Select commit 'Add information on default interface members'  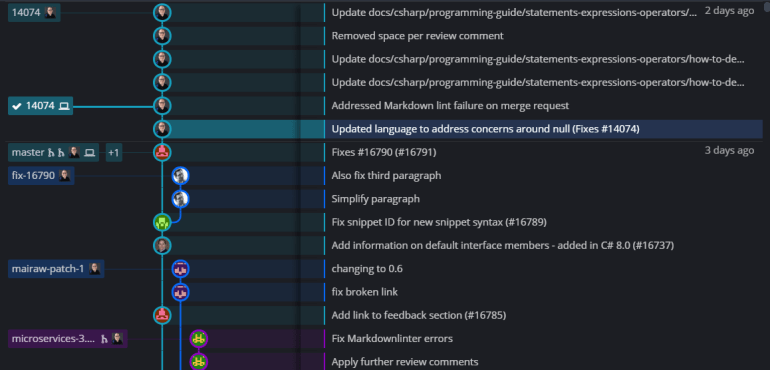point(503,245)
